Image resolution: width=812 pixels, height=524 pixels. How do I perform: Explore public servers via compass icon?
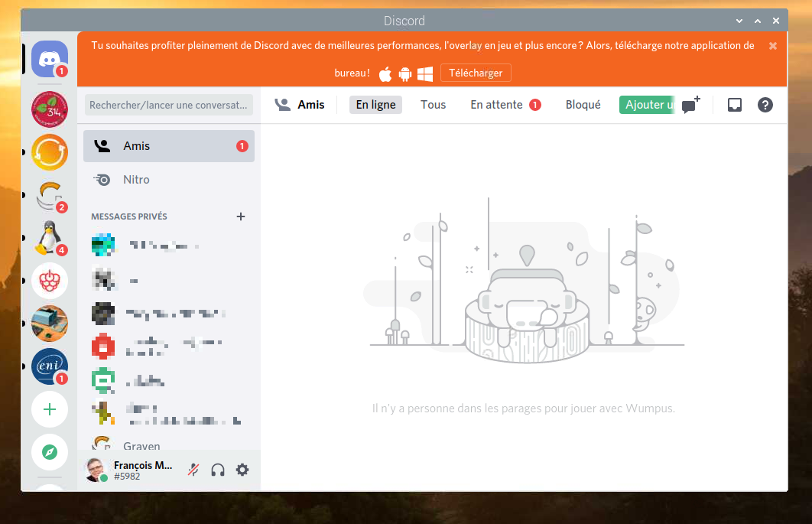pos(50,452)
